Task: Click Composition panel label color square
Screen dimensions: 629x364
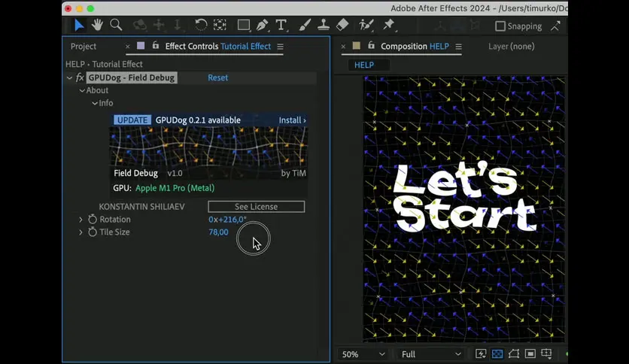Action: point(356,46)
